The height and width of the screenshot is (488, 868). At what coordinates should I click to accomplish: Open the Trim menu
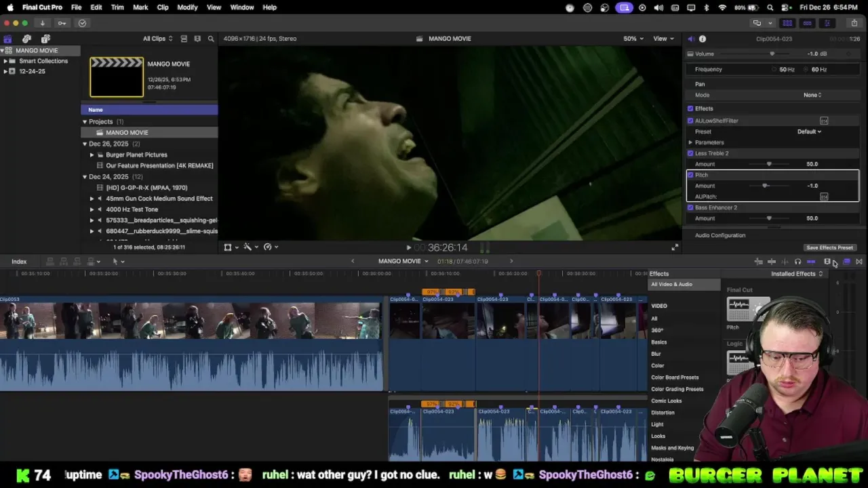[x=117, y=7]
